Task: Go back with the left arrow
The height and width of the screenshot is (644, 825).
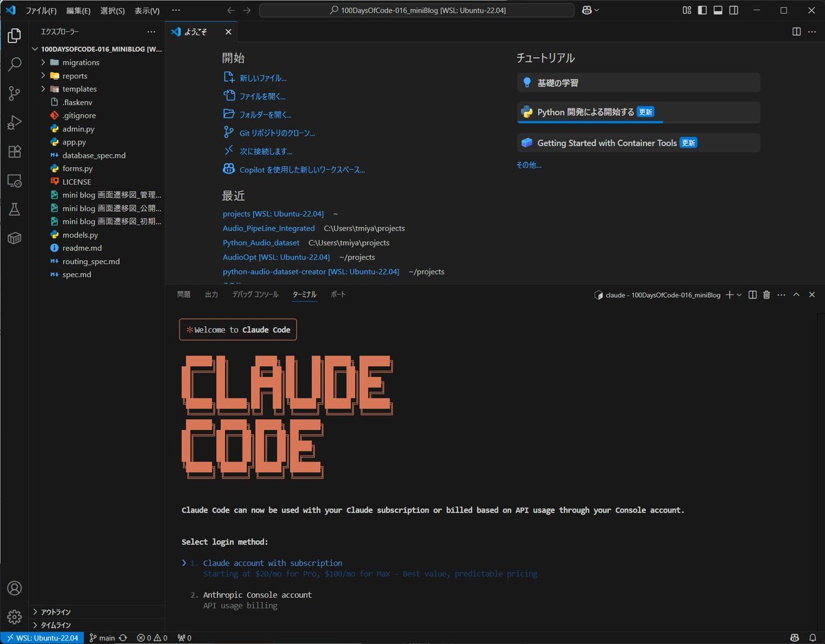Action: [231, 10]
